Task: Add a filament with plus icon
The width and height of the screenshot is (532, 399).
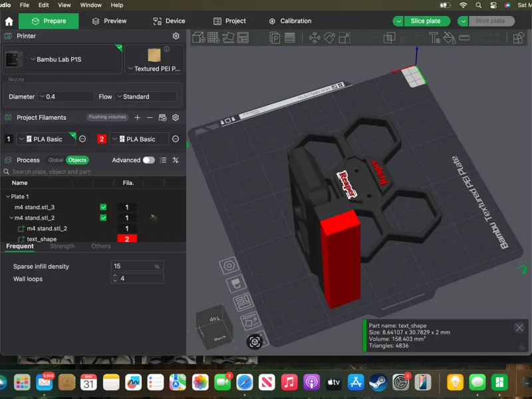Action: tap(137, 118)
